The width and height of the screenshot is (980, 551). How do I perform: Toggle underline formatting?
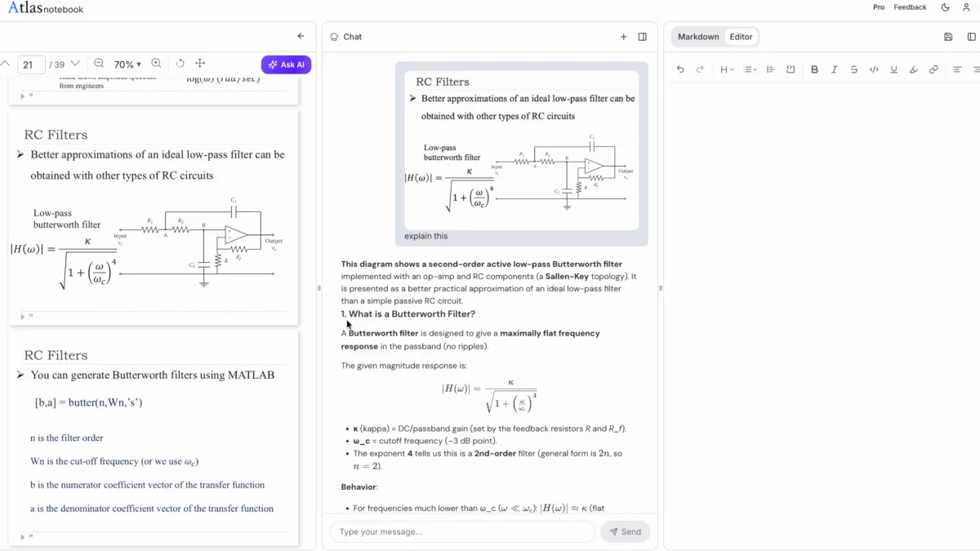point(893,69)
